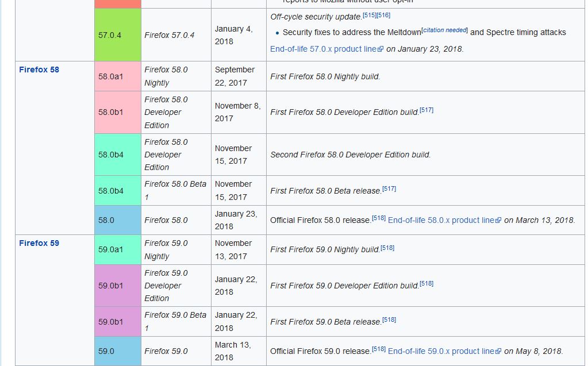
Task: Click the 'Firefox 59.0 Beta 1' cell
Action: (x=176, y=322)
